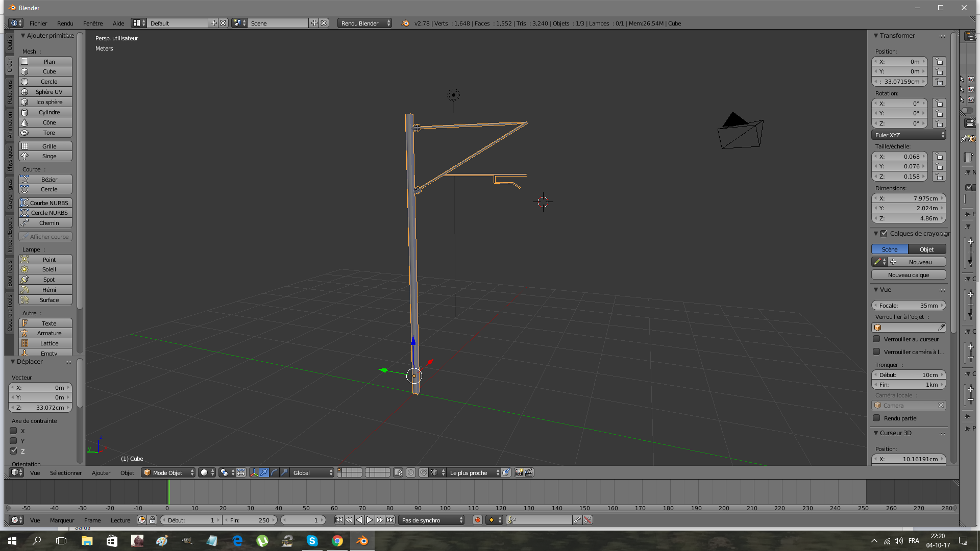980x551 pixels.
Task: Lock the X position value
Action: (939, 61)
